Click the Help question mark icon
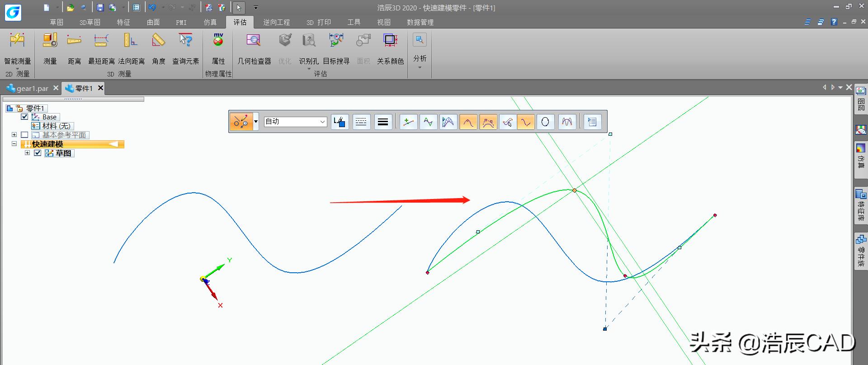Screen dimensions: 868x365 834,22
